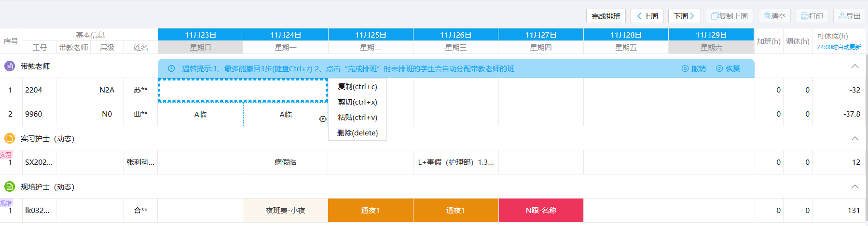Click the 恢复 redo icon
The image size is (868, 226).
tap(719, 68)
